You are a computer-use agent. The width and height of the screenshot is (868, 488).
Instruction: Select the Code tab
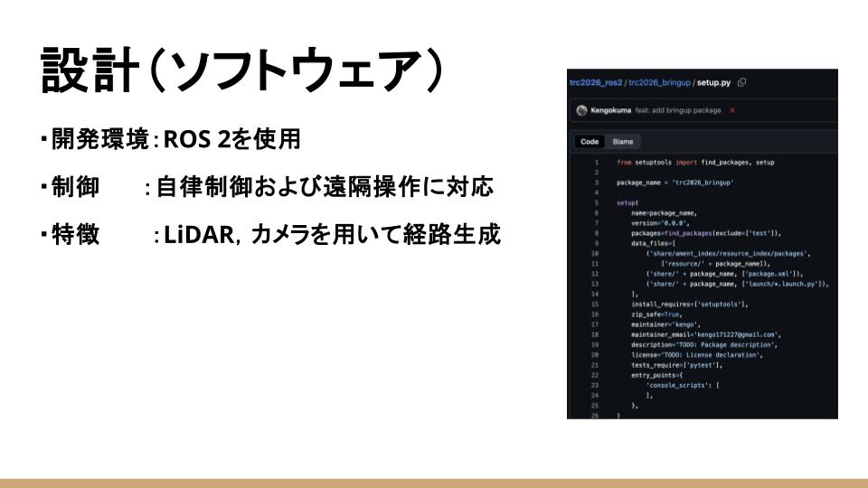click(590, 142)
